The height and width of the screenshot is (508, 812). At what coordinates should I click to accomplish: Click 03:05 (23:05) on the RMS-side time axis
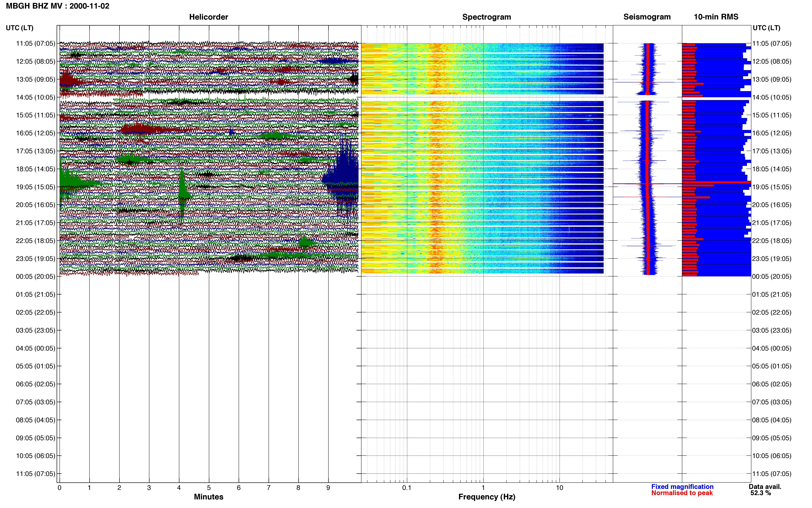click(x=772, y=330)
